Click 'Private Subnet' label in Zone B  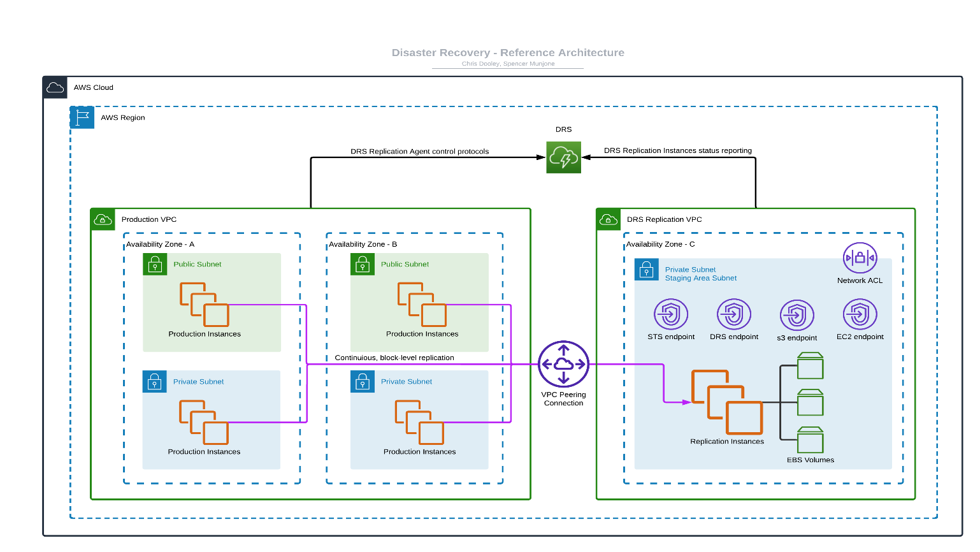pos(407,382)
